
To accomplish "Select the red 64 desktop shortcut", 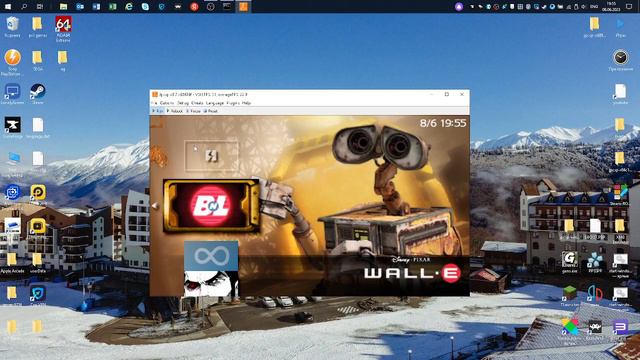I will [63, 29].
